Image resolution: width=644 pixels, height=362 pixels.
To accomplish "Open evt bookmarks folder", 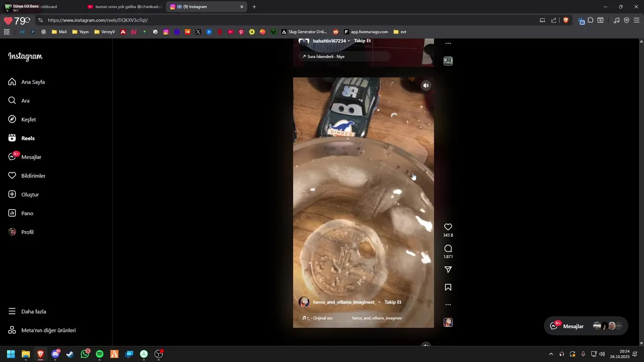I will [400, 32].
